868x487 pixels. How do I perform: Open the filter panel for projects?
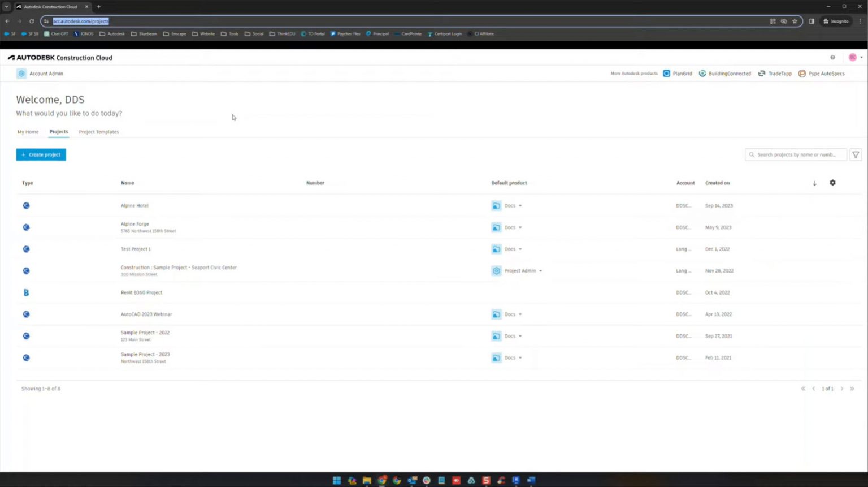coord(856,154)
